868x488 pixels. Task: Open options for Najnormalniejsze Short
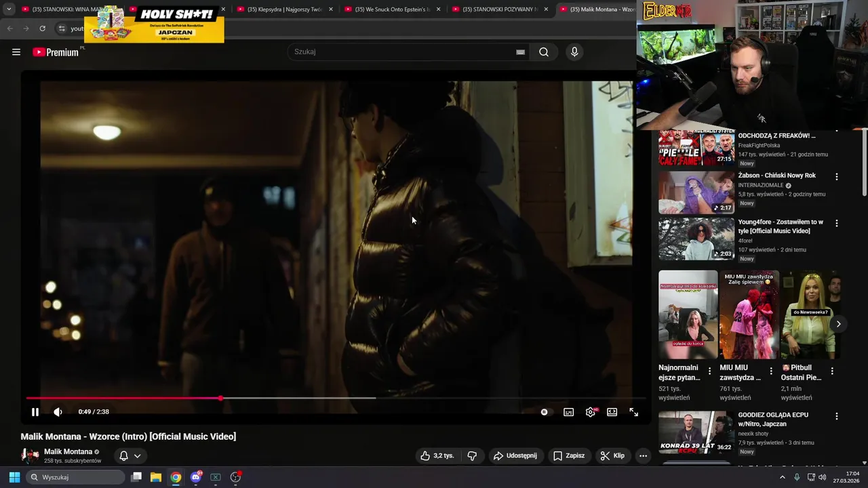coord(710,371)
